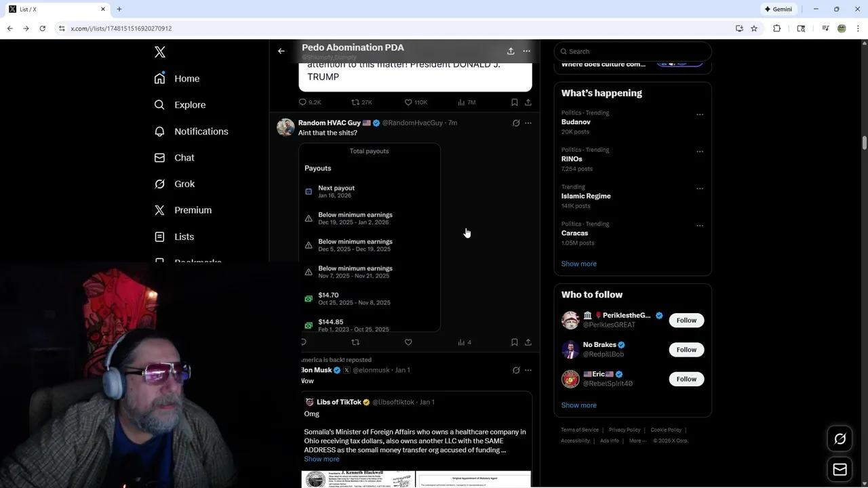Open more options for Islamic Regime trend
868x488 pixels.
(700, 188)
